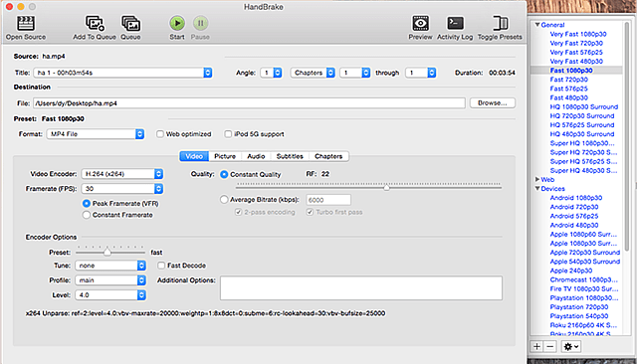Open the Title dropdown
This screenshot has width=637, height=364.
pyautogui.click(x=122, y=73)
